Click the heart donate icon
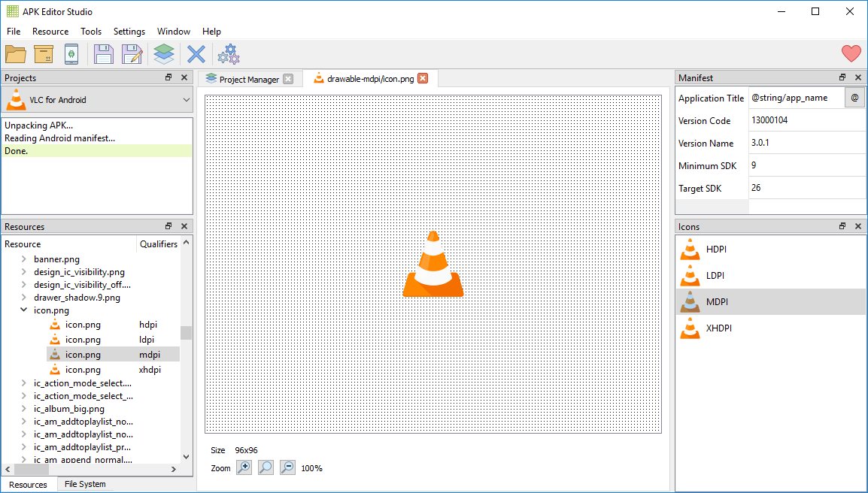868x493 pixels. pos(851,53)
